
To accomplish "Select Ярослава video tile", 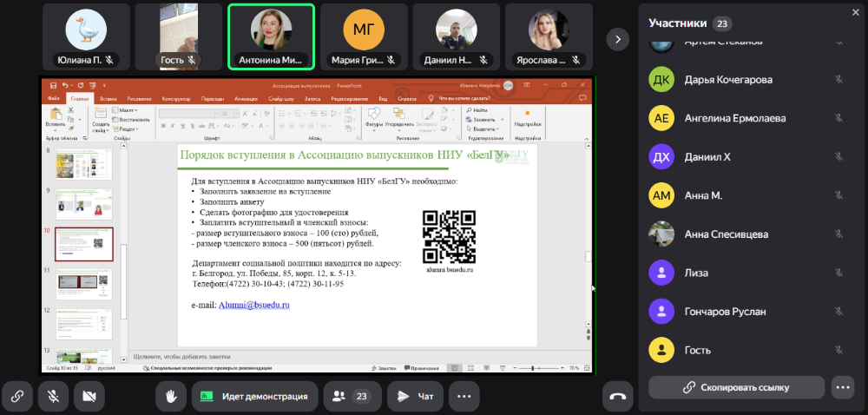I will click(x=549, y=37).
